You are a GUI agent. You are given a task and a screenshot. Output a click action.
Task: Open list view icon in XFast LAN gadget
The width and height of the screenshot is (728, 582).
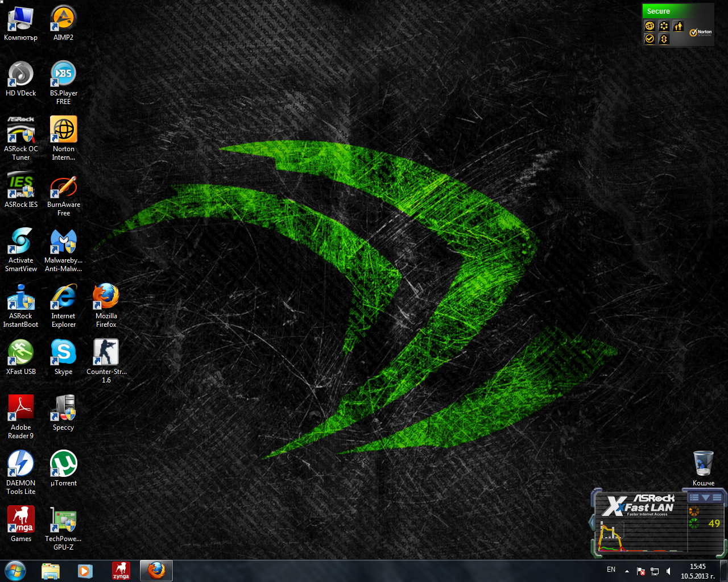pos(694,497)
